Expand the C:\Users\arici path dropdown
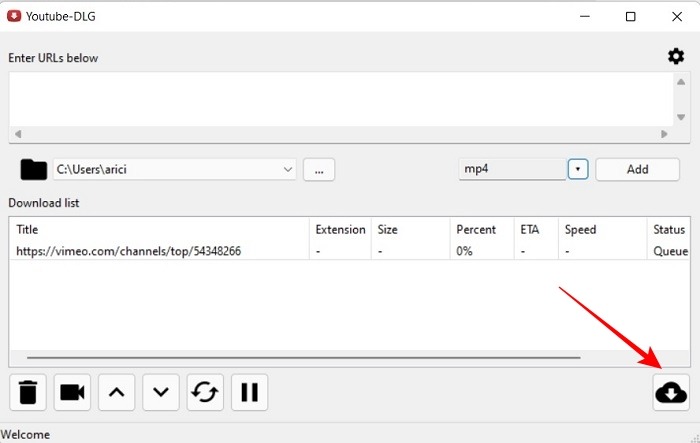 tap(288, 169)
